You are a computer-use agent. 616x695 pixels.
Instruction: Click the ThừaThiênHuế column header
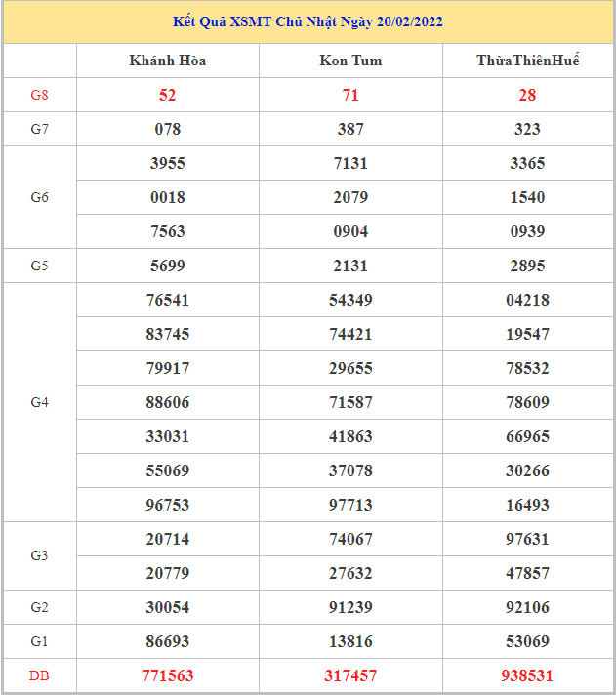(x=527, y=61)
